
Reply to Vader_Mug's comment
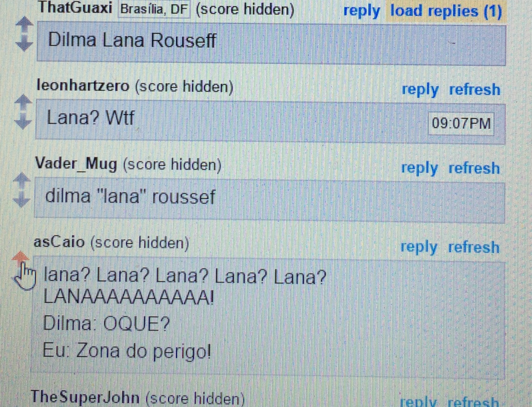click(420, 168)
